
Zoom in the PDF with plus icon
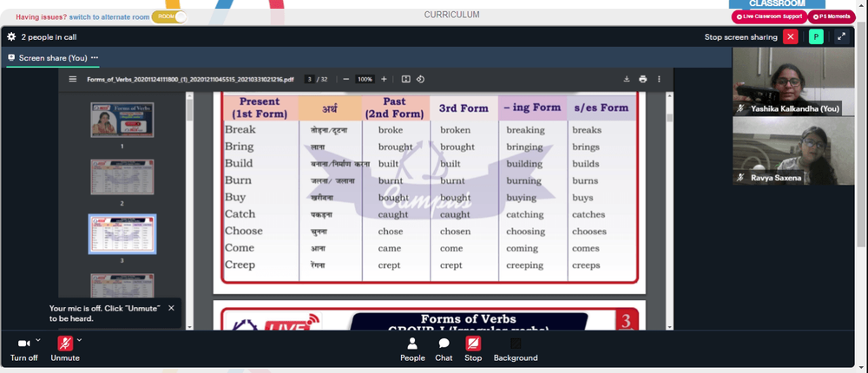(x=384, y=79)
